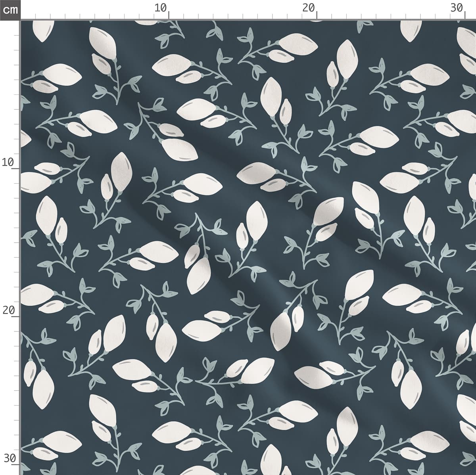Click the 10 mark on the top ruler
Viewport: 476px width, 475px height.
click(x=160, y=8)
